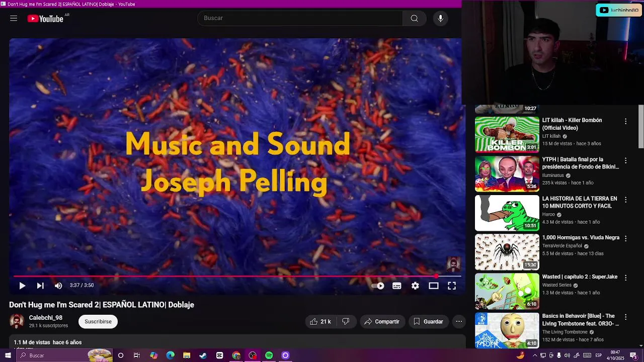
Task: Open CapCut from the taskbar
Action: [x=219, y=355]
